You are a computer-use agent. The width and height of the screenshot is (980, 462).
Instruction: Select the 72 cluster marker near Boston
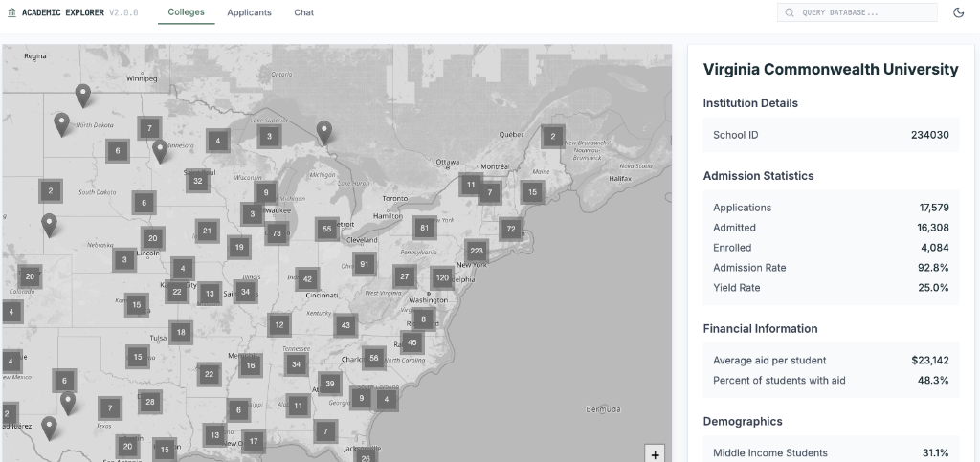click(x=511, y=230)
